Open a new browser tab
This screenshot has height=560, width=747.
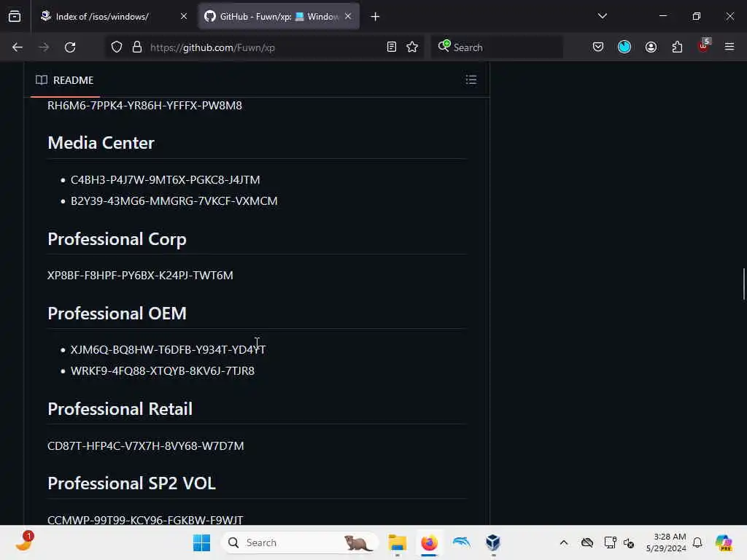click(x=376, y=17)
